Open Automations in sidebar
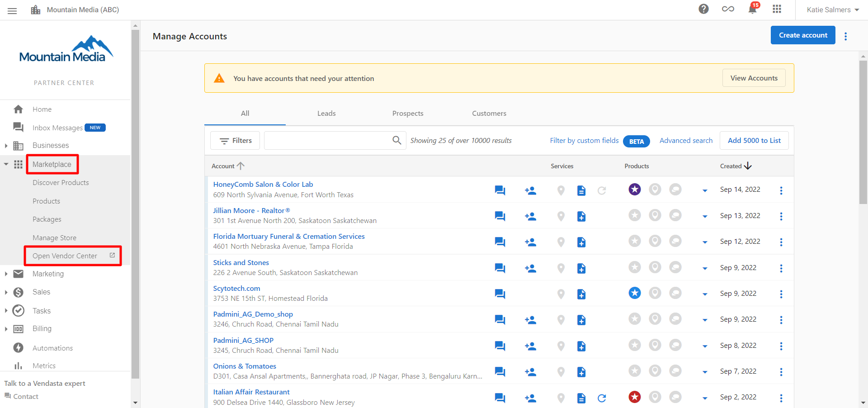 (52, 348)
